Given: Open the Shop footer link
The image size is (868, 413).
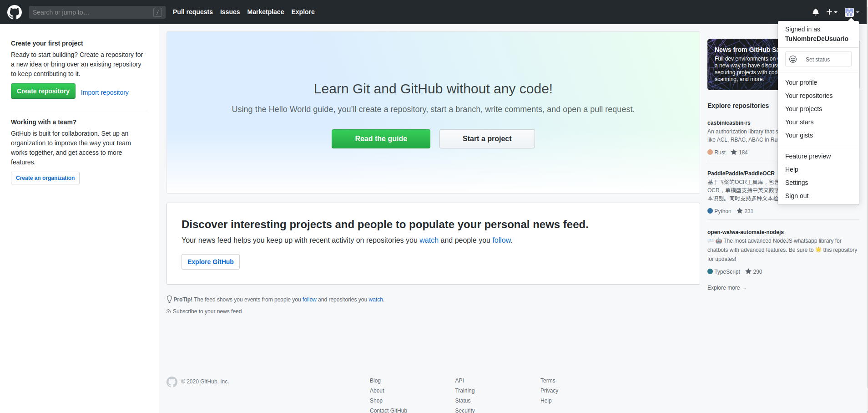Looking at the screenshot, I should tap(376, 401).
